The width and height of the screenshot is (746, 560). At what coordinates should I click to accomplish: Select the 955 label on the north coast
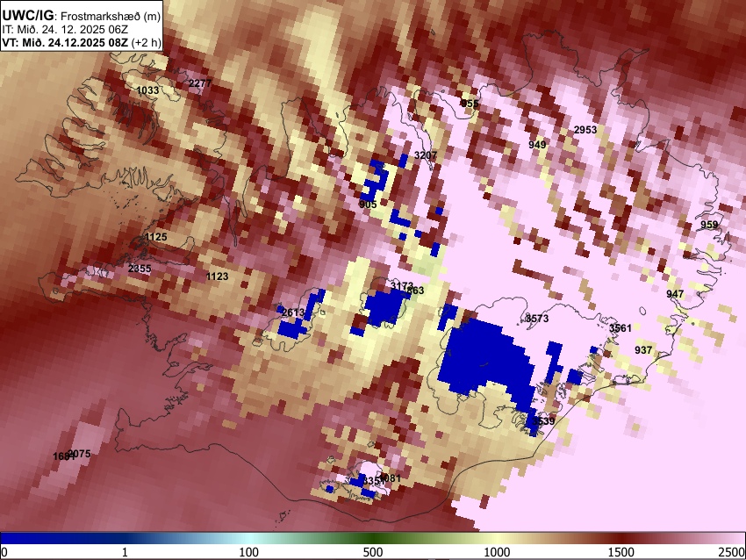(470, 104)
